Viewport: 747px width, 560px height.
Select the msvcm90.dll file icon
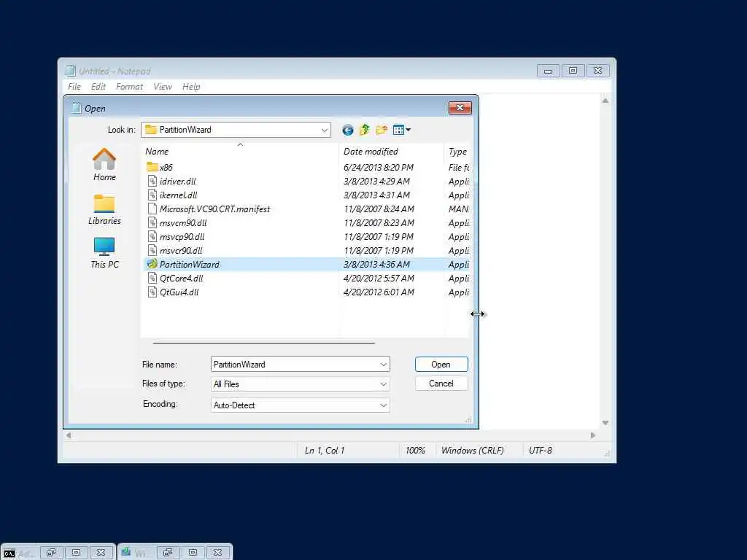point(152,222)
